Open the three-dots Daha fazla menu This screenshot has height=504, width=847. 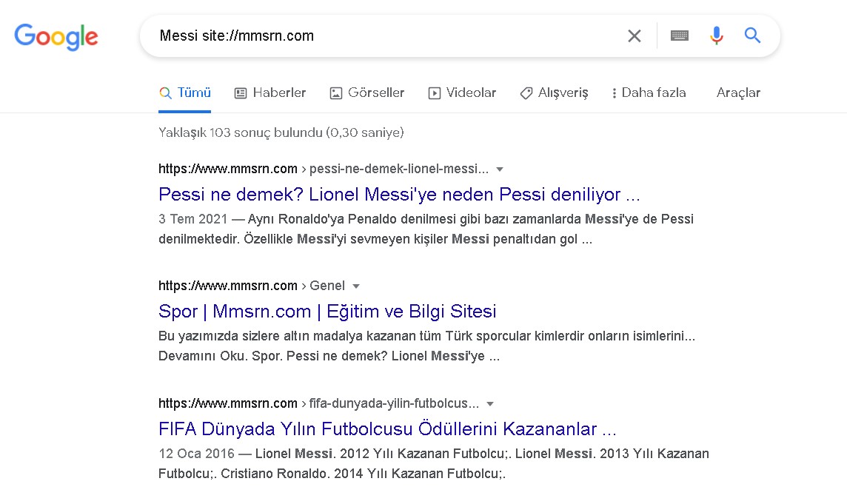coord(649,93)
